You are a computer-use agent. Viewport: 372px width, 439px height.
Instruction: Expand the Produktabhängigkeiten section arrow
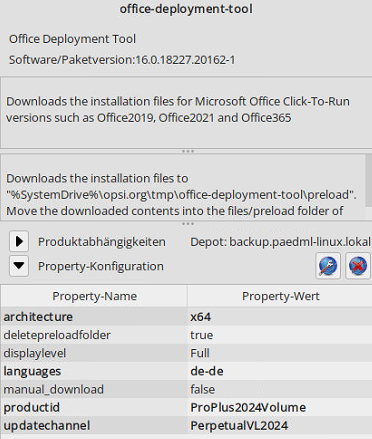pyautogui.click(x=19, y=241)
